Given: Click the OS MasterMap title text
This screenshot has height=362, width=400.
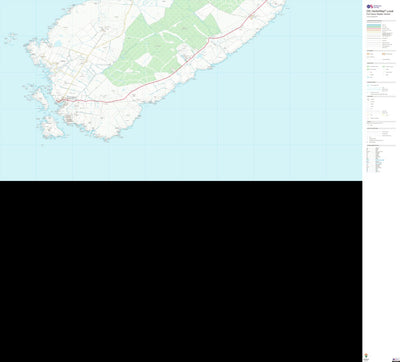Looking at the screenshot, I should point(380,11).
